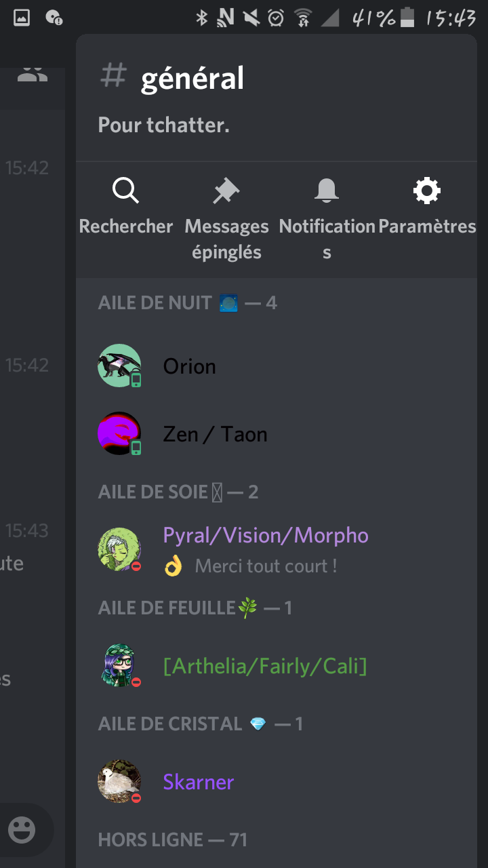
Task: Tap the Notifications bell icon
Action: click(x=327, y=191)
